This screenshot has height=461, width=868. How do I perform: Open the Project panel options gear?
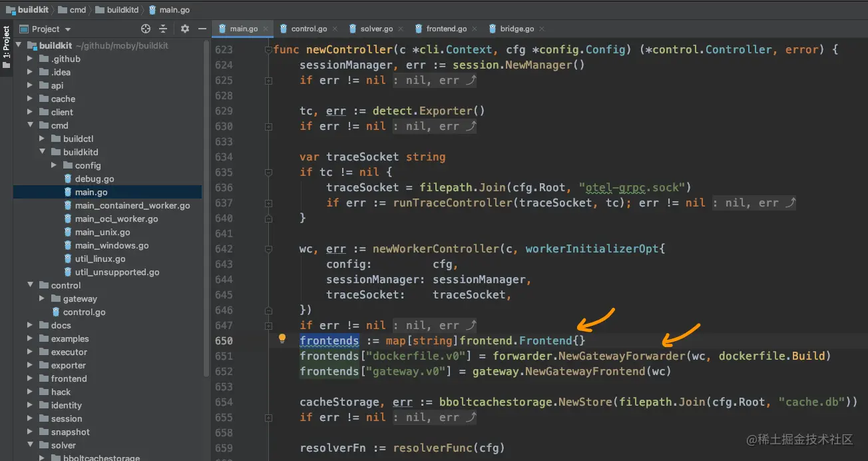184,29
